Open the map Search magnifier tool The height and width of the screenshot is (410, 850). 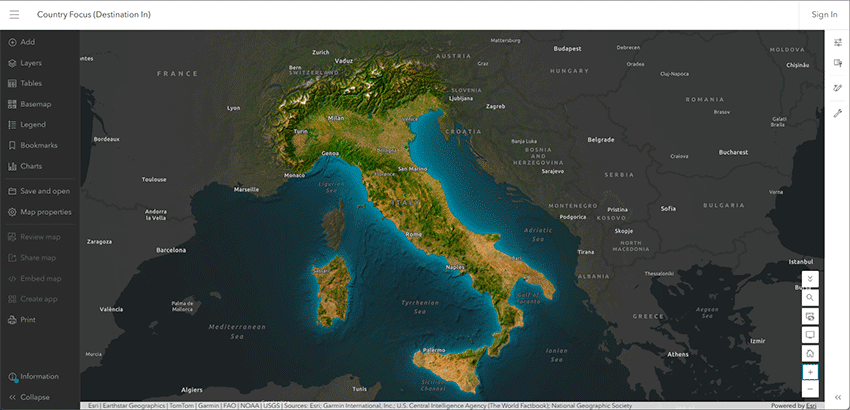click(x=810, y=298)
